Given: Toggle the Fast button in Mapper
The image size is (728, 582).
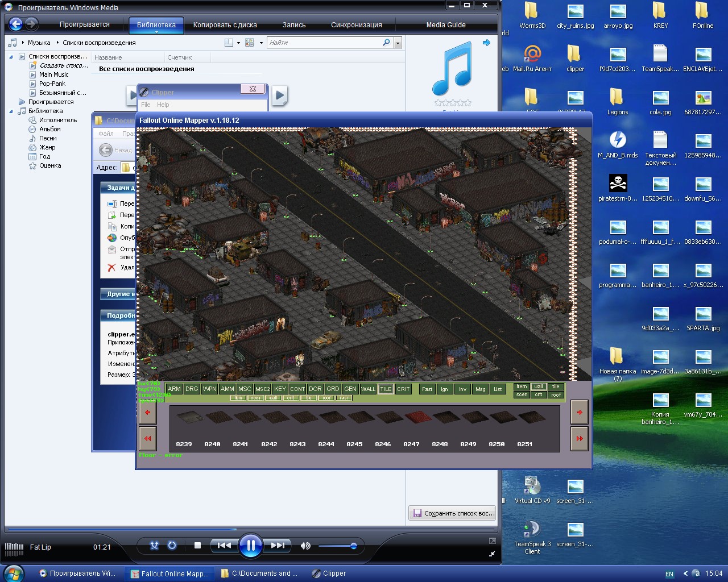Looking at the screenshot, I should 427,389.
